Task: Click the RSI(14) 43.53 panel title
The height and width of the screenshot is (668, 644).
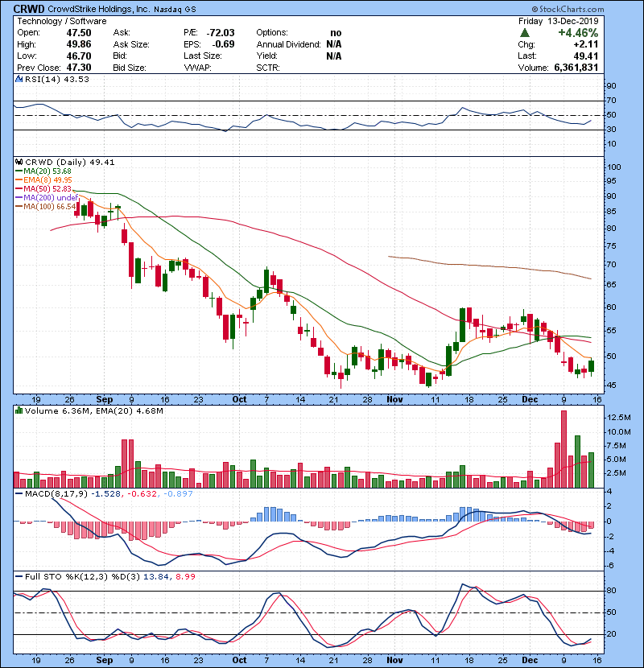Action: (x=57, y=79)
